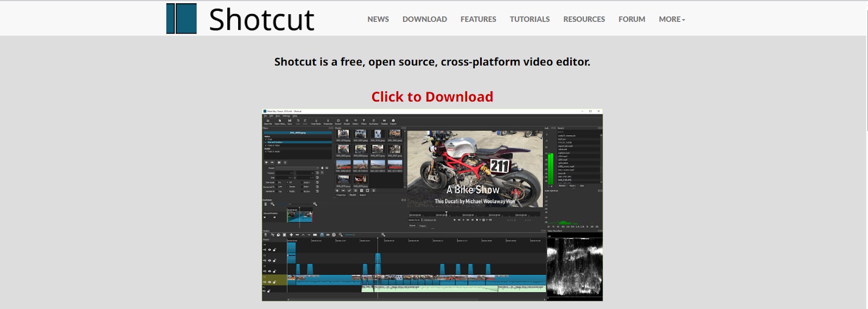Open the RESOURCES navigation item

(584, 19)
